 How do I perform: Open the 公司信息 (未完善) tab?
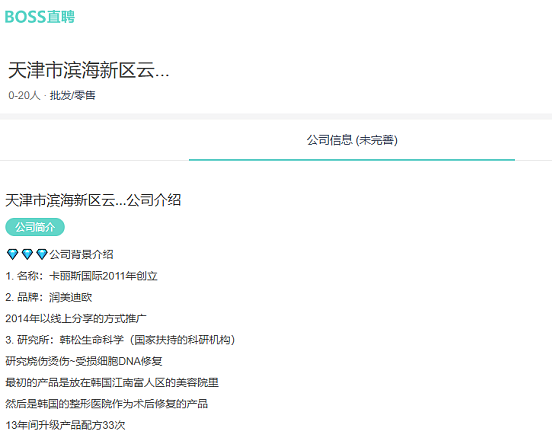(x=352, y=140)
